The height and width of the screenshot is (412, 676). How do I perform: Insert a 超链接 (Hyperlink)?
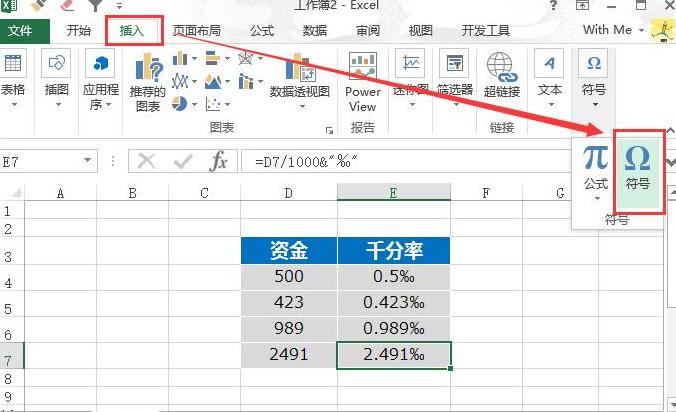(x=502, y=75)
